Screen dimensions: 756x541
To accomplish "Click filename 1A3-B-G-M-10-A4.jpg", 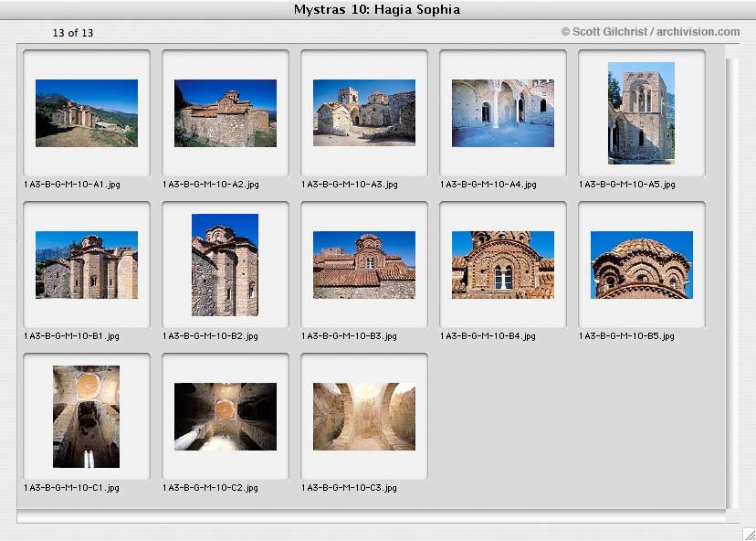I will (488, 185).
